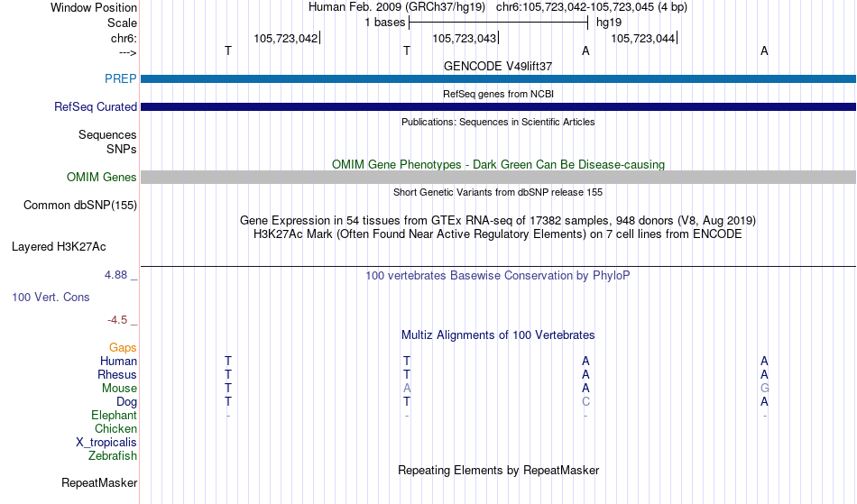Click the Basewise Conservation by PhyloP title
Image resolution: width=857 pixels, height=504 pixels.
click(498, 275)
